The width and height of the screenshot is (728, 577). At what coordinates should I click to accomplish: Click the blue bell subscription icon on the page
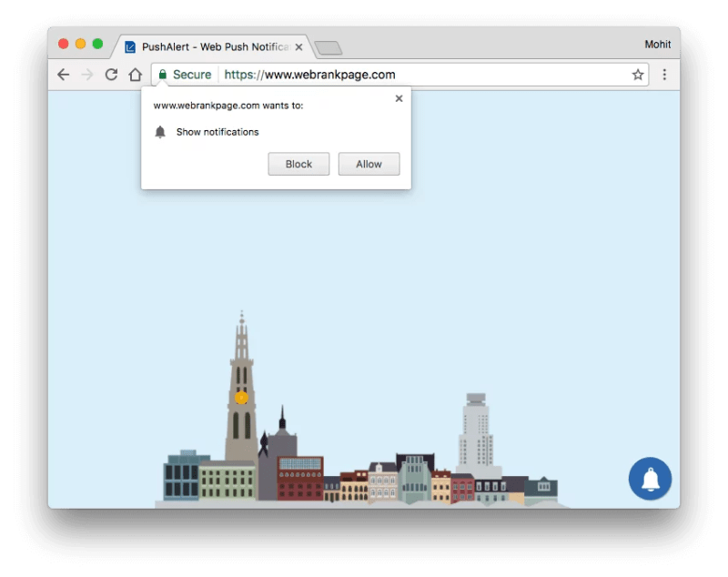point(649,478)
